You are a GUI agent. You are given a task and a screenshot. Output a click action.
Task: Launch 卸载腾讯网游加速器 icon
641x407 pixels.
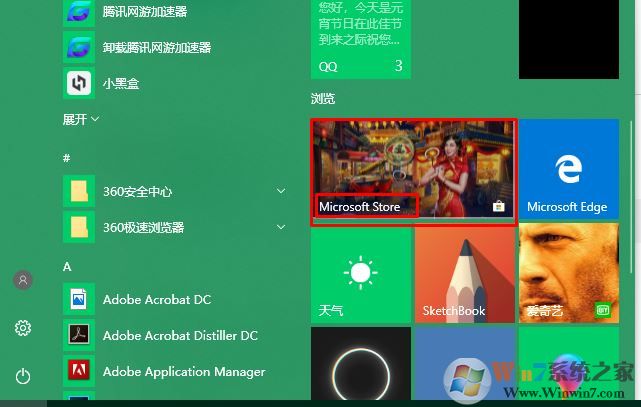pyautogui.click(x=79, y=47)
